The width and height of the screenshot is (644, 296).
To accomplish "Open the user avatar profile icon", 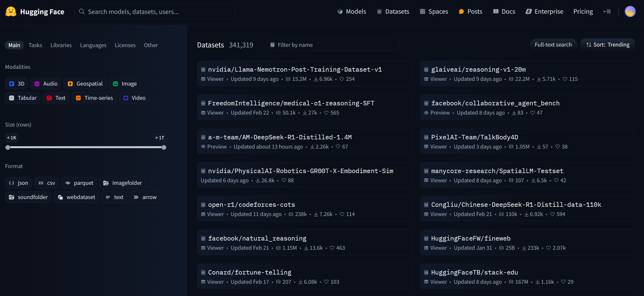I will point(630,11).
